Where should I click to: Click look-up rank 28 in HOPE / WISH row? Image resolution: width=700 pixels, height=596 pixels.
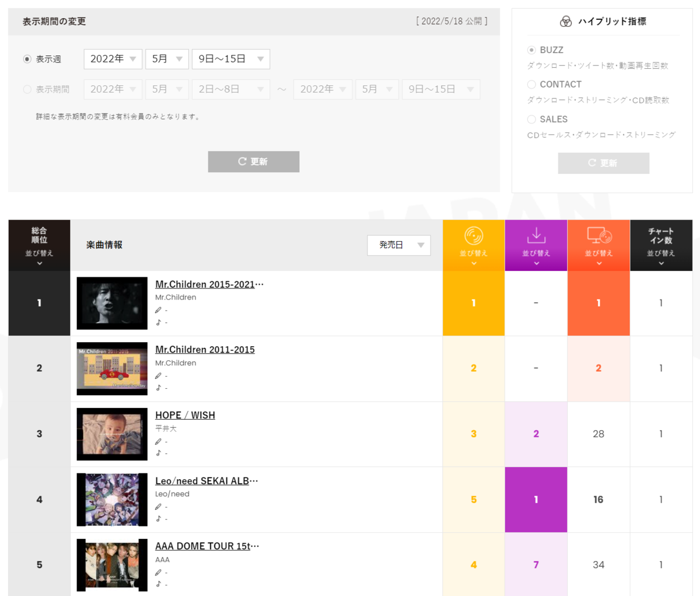point(598,434)
